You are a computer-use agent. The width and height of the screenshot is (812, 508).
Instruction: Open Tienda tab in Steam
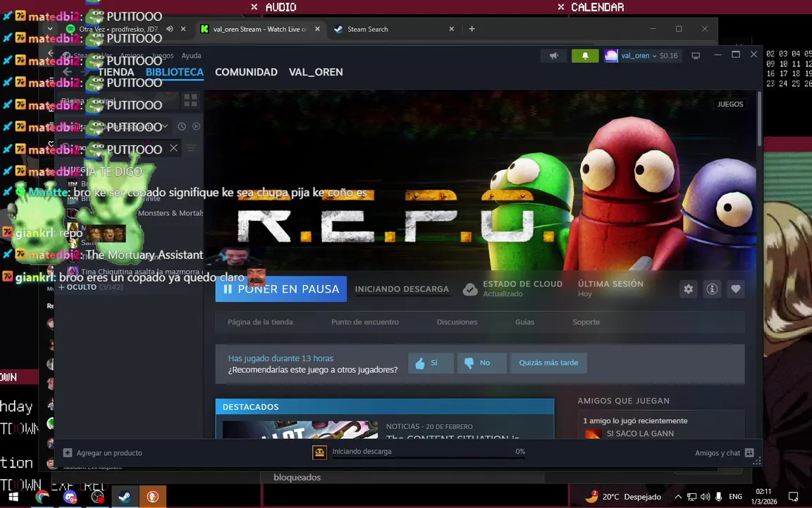116,72
